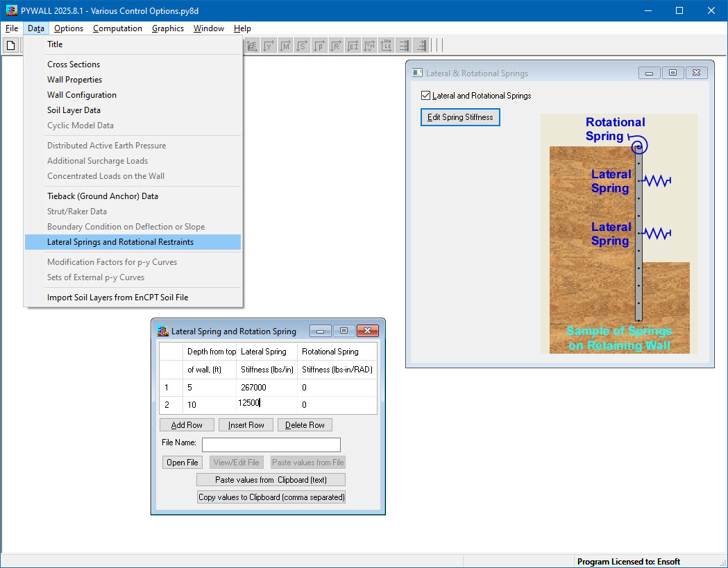The width and height of the screenshot is (728, 568).
Task: Click the shear (S) diagram toolbar icon
Action: 303,45
